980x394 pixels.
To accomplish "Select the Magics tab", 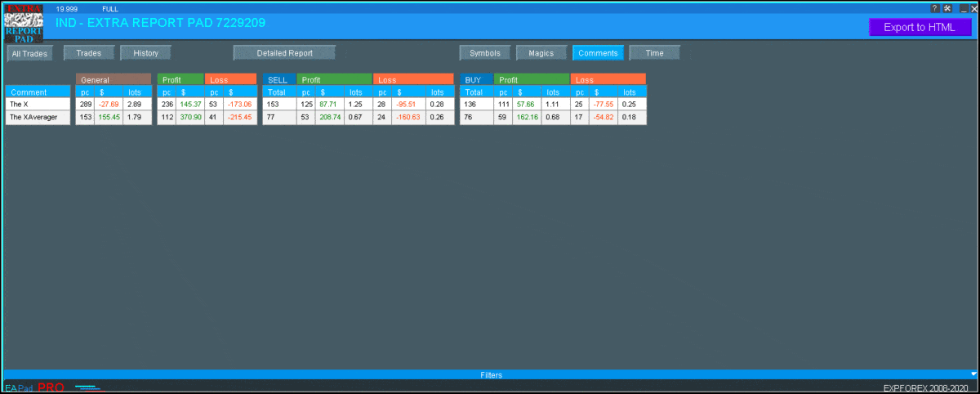I will click(541, 53).
